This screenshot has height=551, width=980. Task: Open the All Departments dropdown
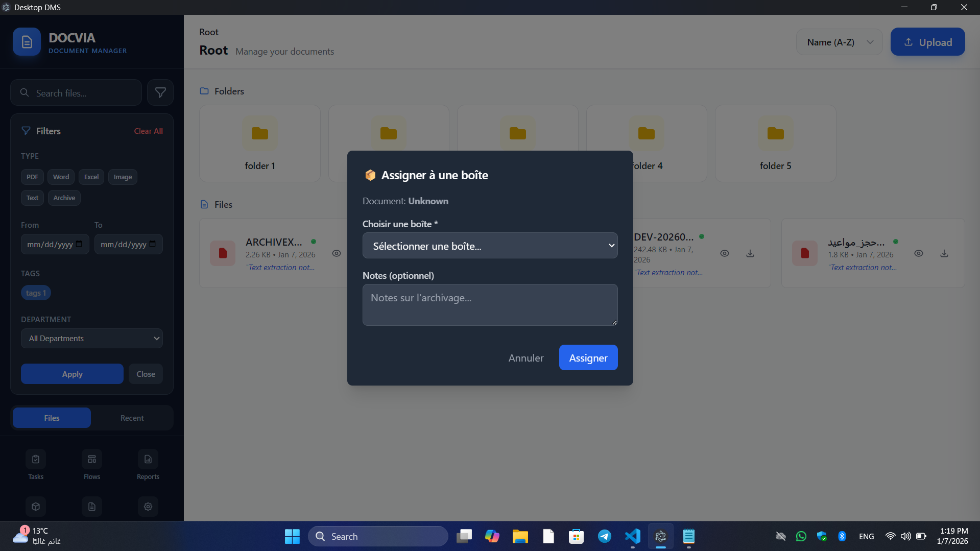point(92,338)
